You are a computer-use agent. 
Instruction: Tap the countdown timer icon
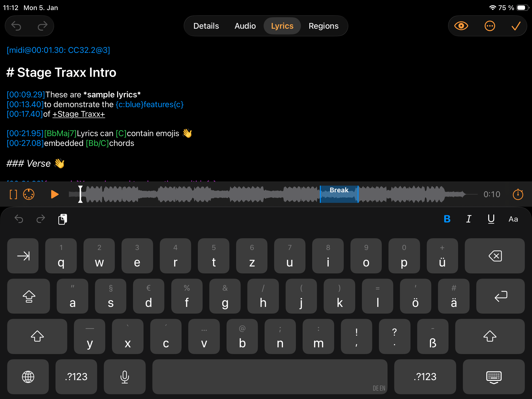[x=518, y=194]
